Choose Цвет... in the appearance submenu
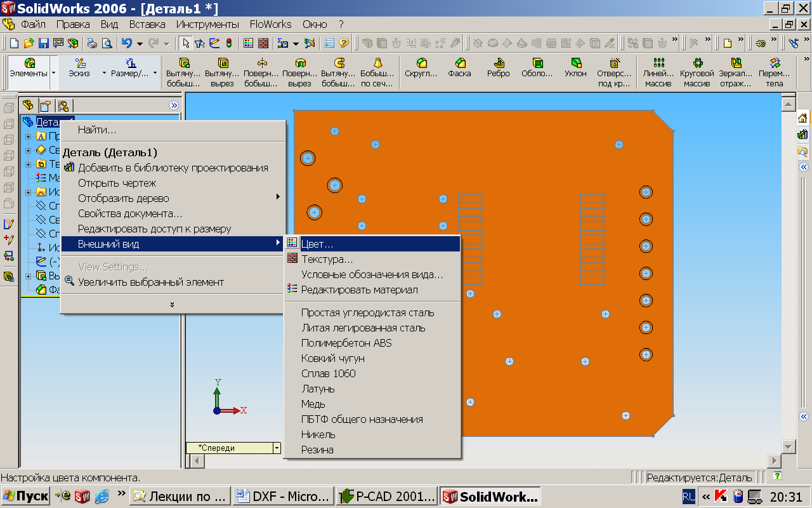This screenshot has width=812, height=508. pyautogui.click(x=372, y=244)
